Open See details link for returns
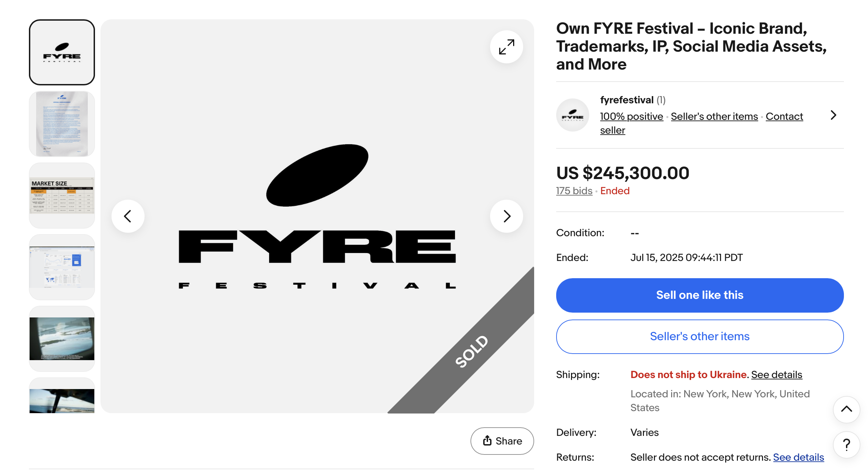 [x=798, y=457]
